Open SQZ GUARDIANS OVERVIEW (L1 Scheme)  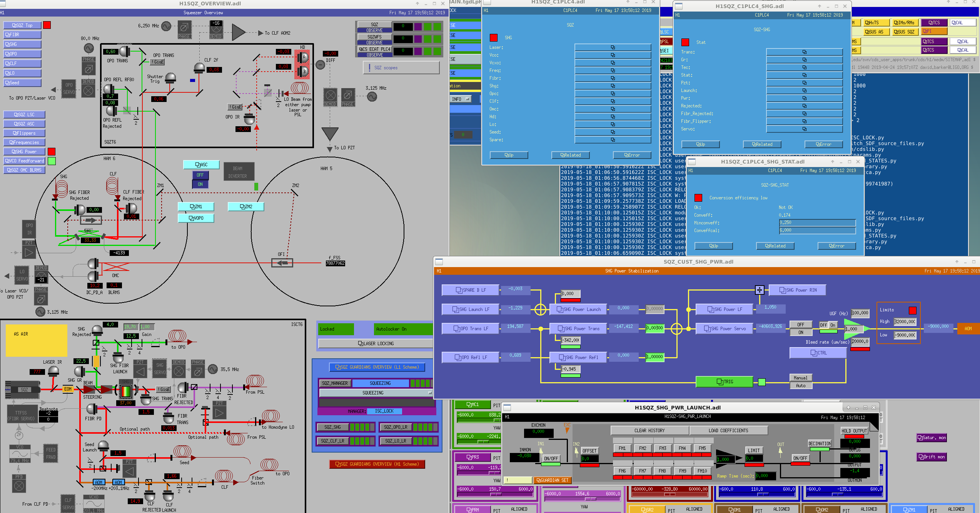[377, 367]
